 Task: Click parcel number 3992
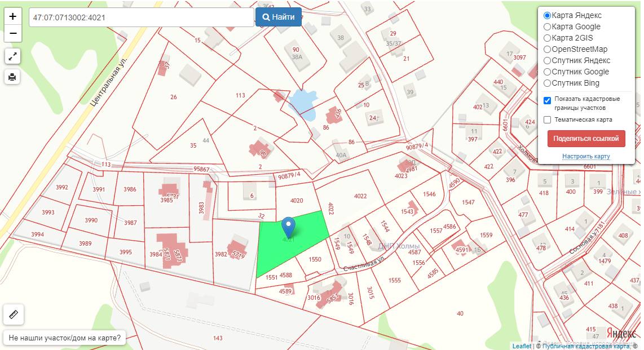[x=62, y=187]
